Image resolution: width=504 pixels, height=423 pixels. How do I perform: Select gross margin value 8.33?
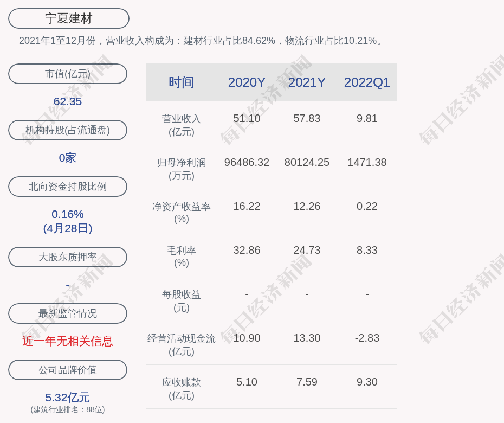367,250
